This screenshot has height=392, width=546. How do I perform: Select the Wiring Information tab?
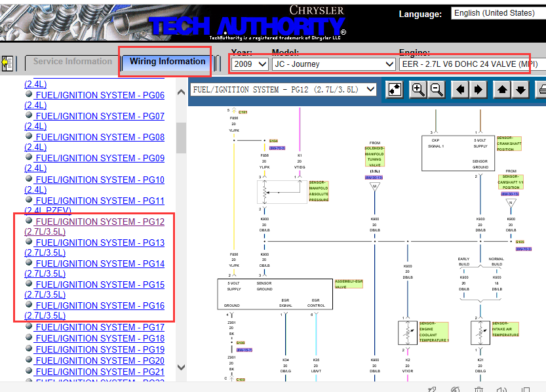coord(167,62)
